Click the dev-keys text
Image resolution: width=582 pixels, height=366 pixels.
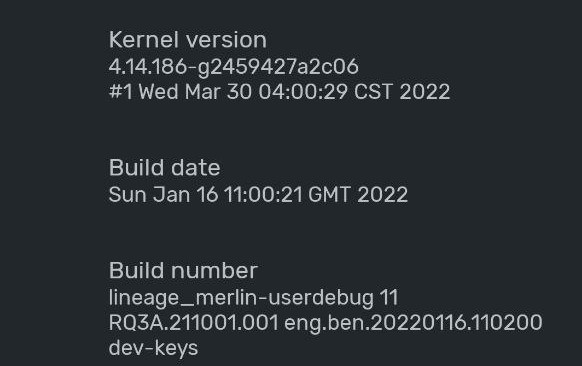pyautogui.click(x=153, y=348)
